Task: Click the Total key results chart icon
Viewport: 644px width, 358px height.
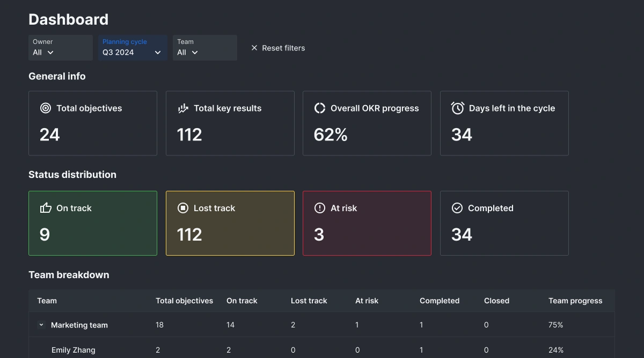Action: [182, 108]
